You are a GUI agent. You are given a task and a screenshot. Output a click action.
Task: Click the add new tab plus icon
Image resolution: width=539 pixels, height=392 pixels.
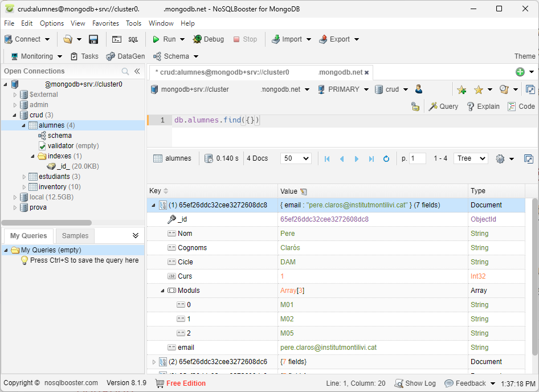click(520, 72)
